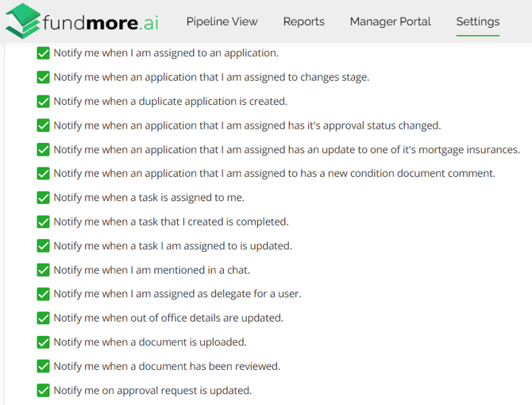Toggle approval request updated notification

click(44, 390)
